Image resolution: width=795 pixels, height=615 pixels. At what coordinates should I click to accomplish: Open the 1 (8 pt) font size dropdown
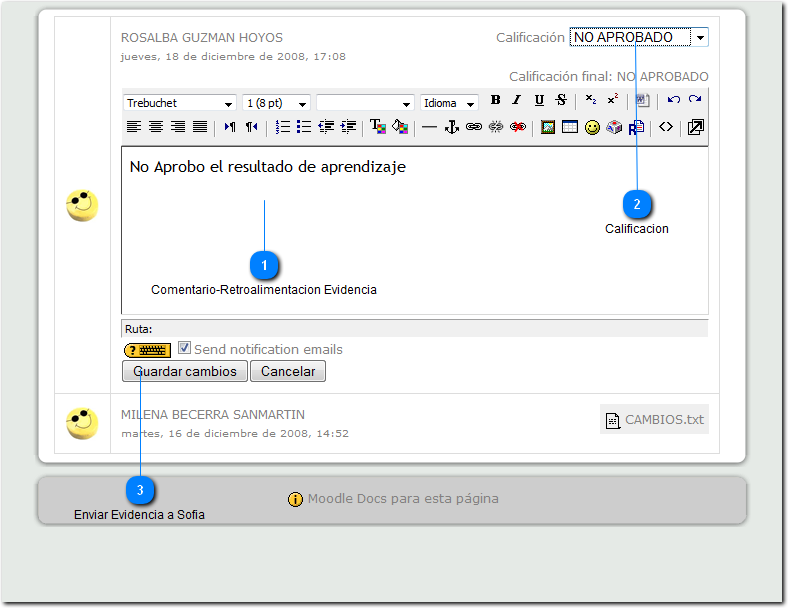point(276,103)
